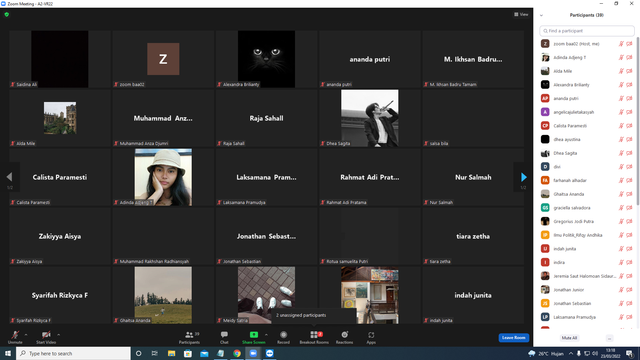Viewport: 640px width, 360px height.
Task: Select graciella salvadora in participants list
Action: 587,208
